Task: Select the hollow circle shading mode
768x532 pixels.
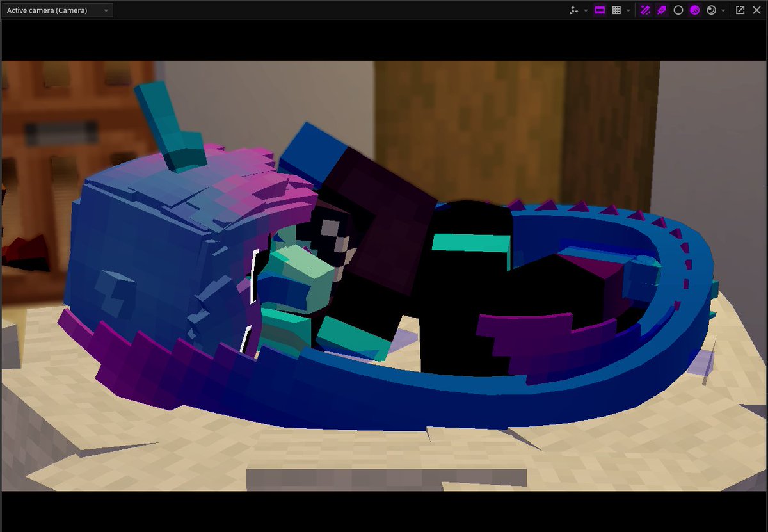Action: 678,10
